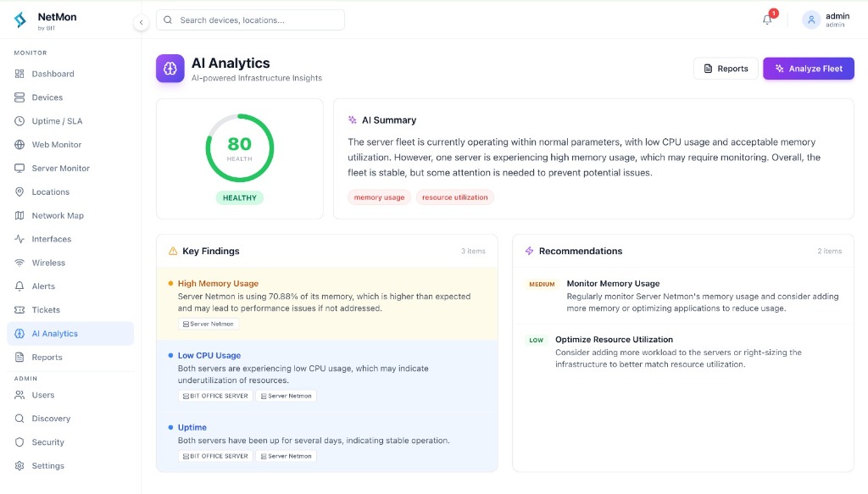868x494 pixels.
Task: Open Reports from the header button
Action: click(725, 69)
